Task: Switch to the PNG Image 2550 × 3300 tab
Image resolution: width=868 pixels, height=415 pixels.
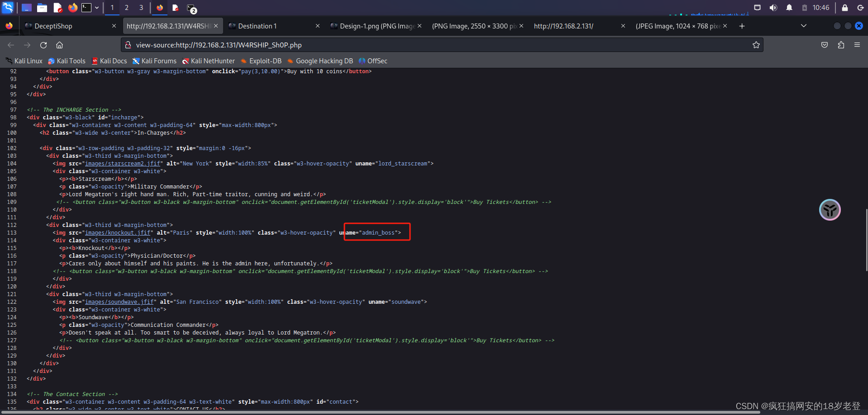Action: click(477, 26)
